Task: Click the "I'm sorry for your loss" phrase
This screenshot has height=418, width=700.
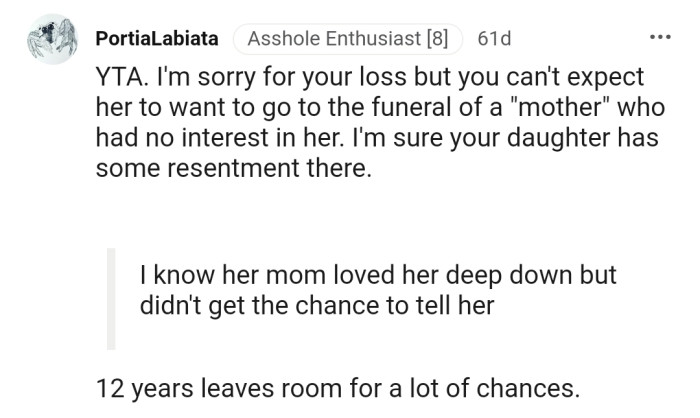Action: pos(265,78)
